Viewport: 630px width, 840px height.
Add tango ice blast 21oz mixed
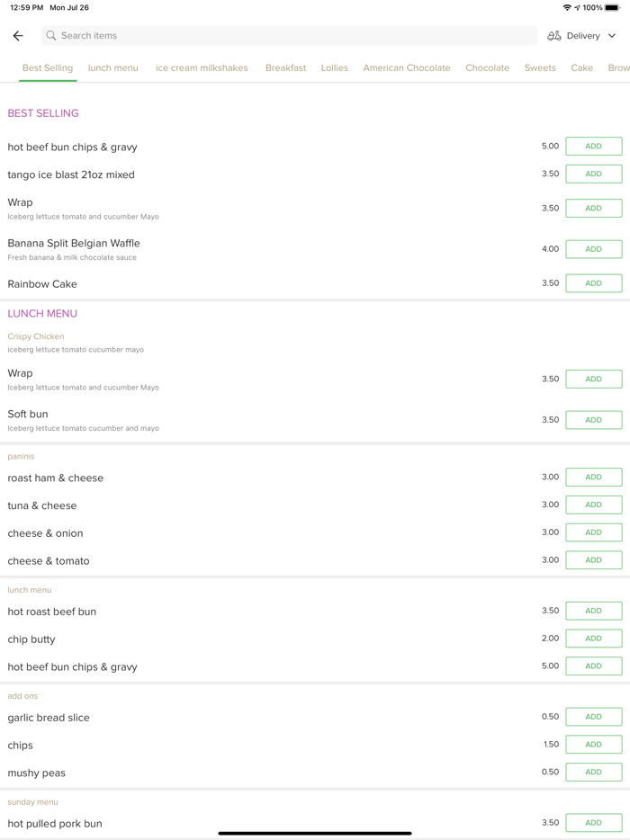point(593,174)
